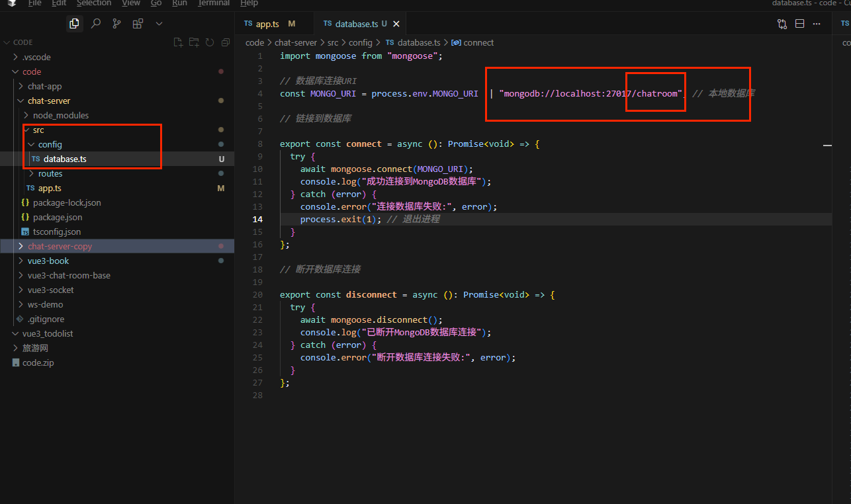
Task: Expand the vue3-chat-room-base folder
Action: (69, 275)
